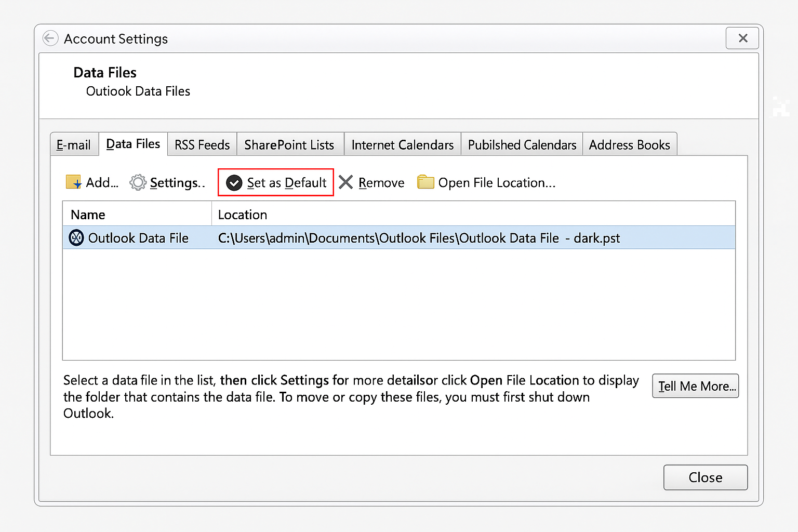Close the Account Settings dialog

tap(705, 477)
